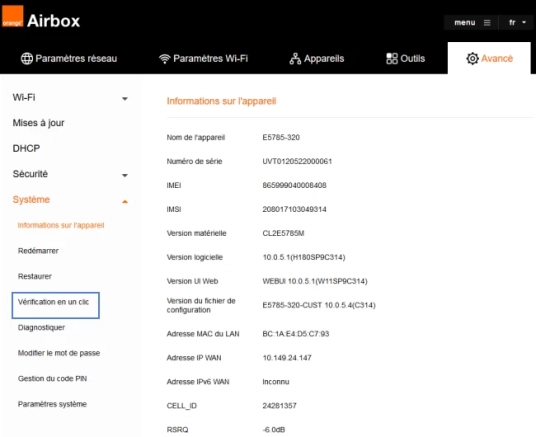
Task: Click the gear icon for Avancé
Action: coord(472,58)
